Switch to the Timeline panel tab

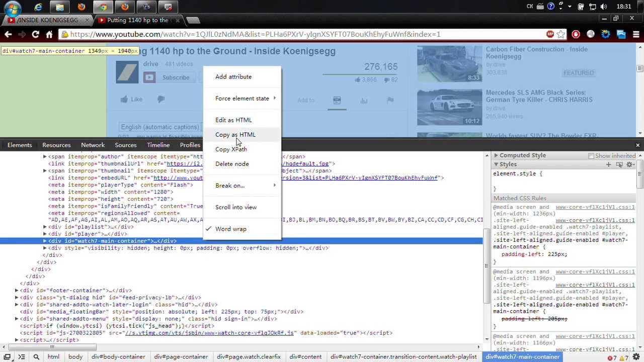[158, 145]
